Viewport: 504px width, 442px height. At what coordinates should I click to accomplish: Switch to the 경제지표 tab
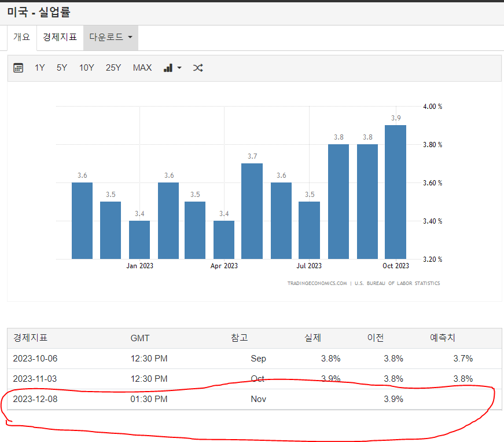click(60, 37)
